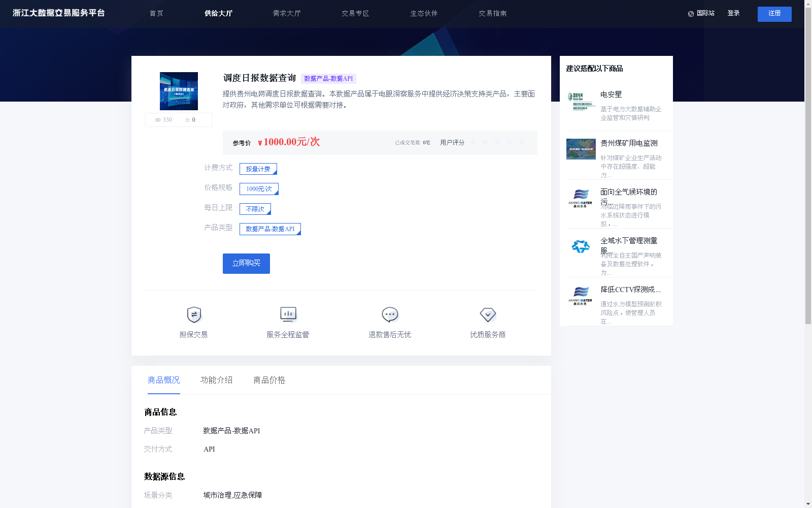
Task: Click the 优质服务商 diamond icon
Action: [x=488, y=315]
